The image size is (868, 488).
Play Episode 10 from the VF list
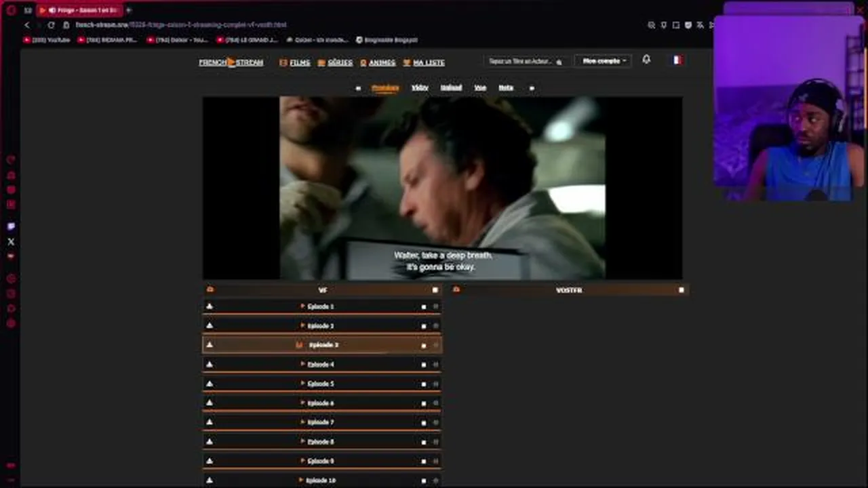pos(322,480)
